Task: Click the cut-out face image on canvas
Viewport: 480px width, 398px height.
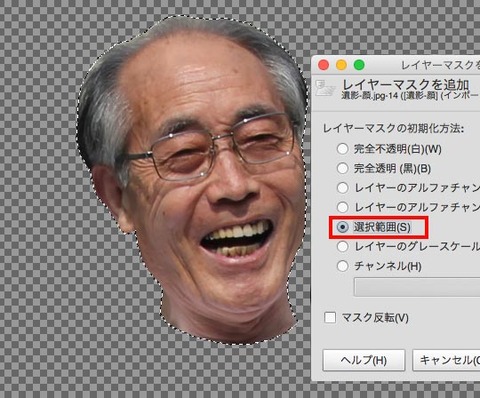Action: (x=192, y=180)
